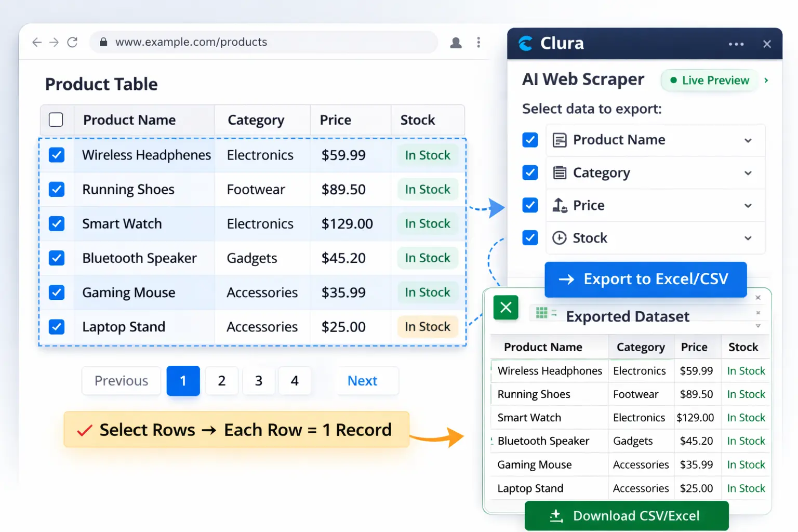
Task: Toggle the select-all checkbox in table header
Action: (56, 119)
